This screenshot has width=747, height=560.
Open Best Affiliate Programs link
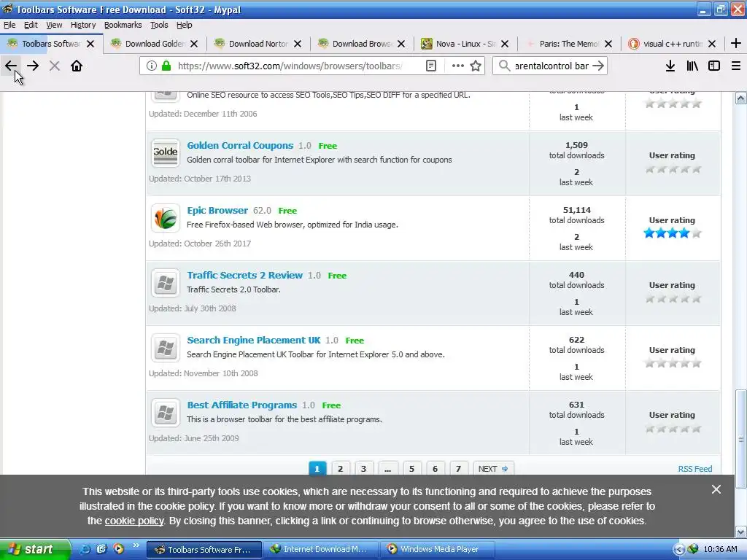point(241,405)
